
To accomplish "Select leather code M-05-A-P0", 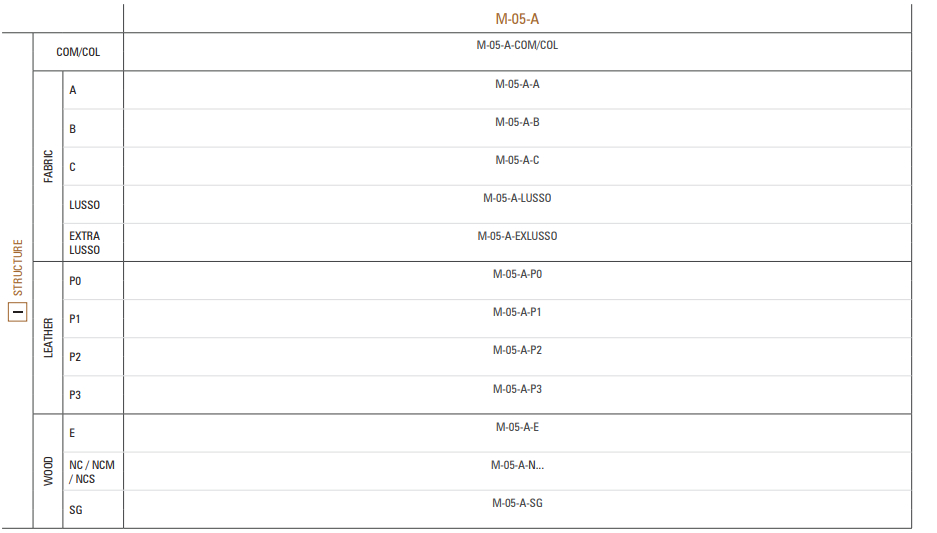I will [x=517, y=275].
